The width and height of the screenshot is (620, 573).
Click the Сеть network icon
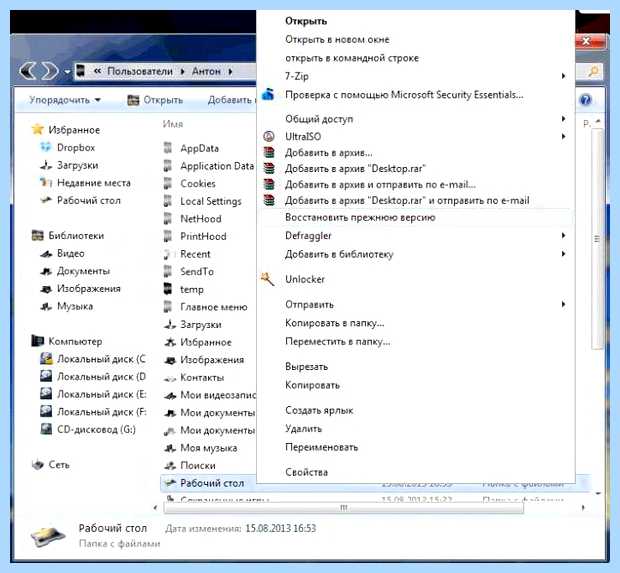[x=38, y=464]
